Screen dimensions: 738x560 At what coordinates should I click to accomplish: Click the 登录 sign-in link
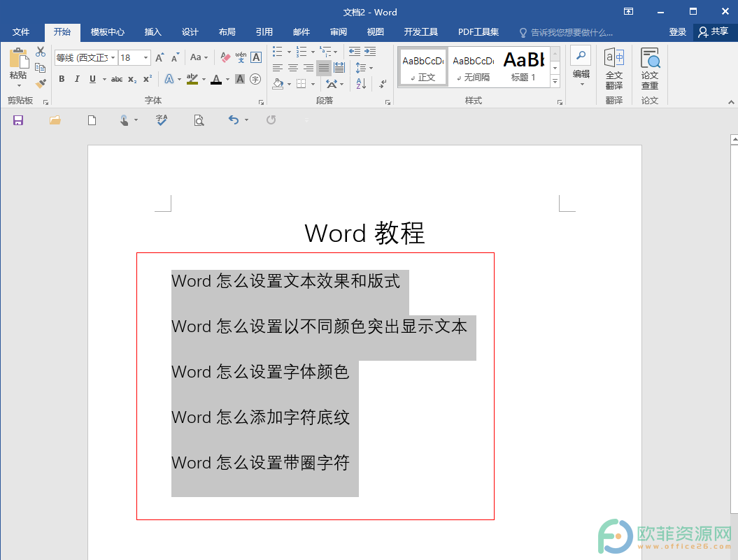click(x=678, y=32)
